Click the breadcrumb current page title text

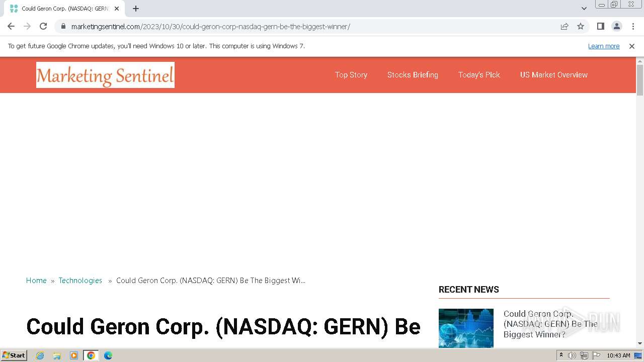pyautogui.click(x=211, y=281)
